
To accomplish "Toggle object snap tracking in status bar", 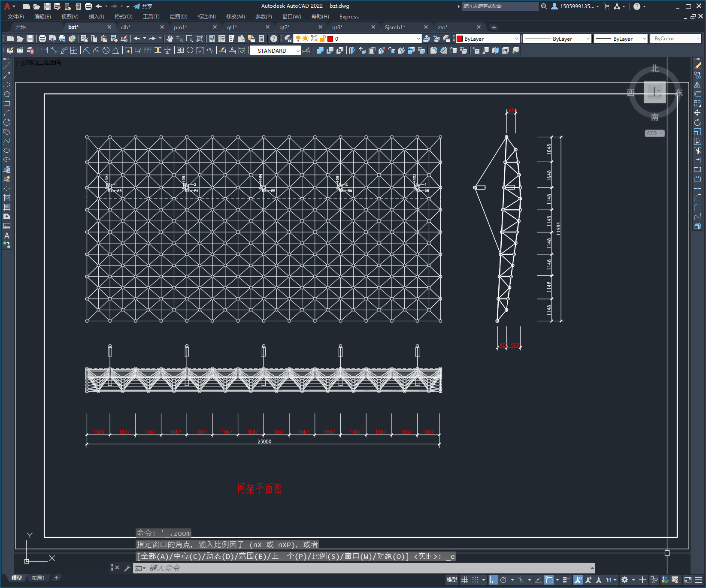I will (x=538, y=580).
